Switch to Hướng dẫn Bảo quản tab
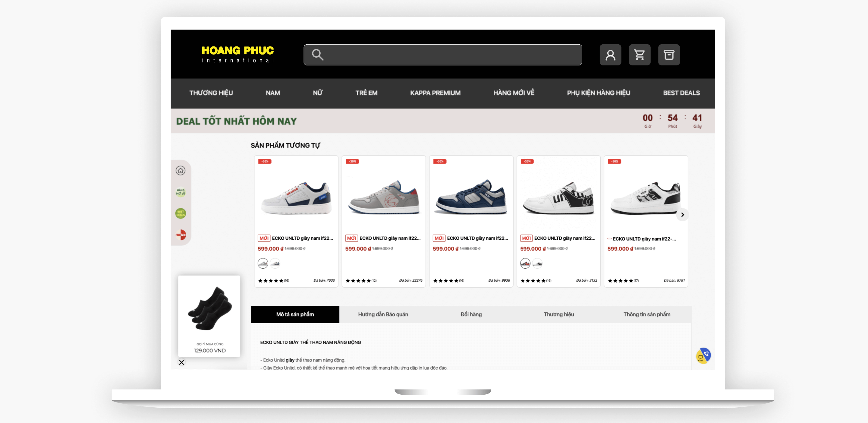The image size is (868, 423). [x=383, y=314]
